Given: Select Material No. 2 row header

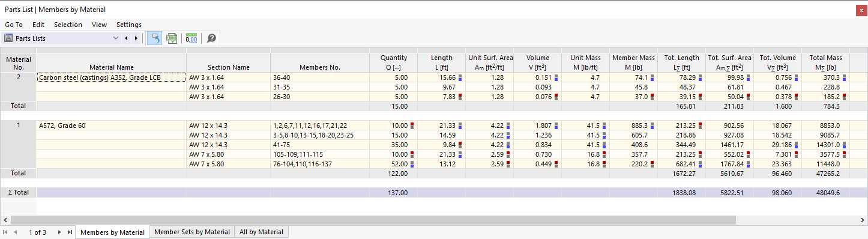Looking at the screenshot, I should (18, 77).
